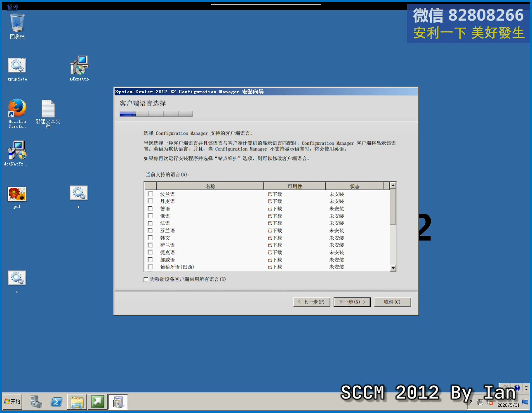Sort by the 状态 column header

(355, 186)
